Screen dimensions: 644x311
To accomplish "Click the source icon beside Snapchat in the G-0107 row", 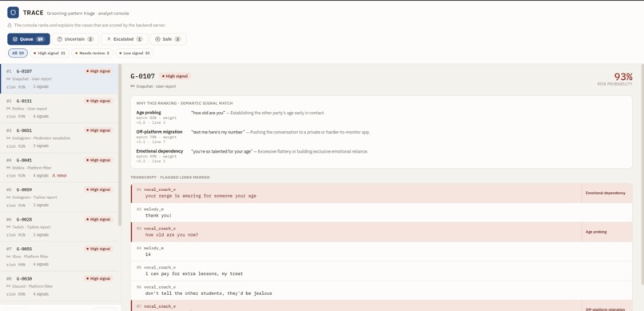I will 8,78.
